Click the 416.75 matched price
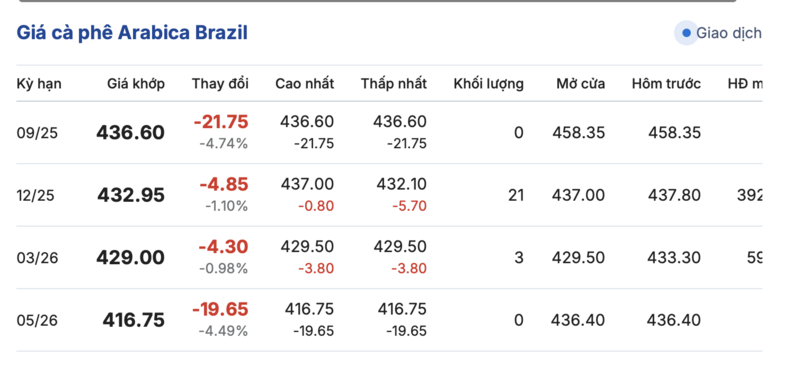Image resolution: width=800 pixels, height=376 pixels. click(x=134, y=320)
